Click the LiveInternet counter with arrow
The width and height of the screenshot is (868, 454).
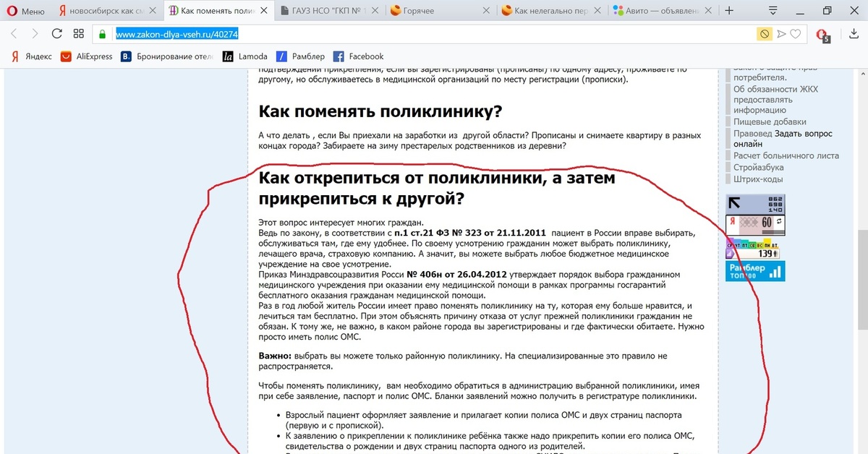coord(755,203)
